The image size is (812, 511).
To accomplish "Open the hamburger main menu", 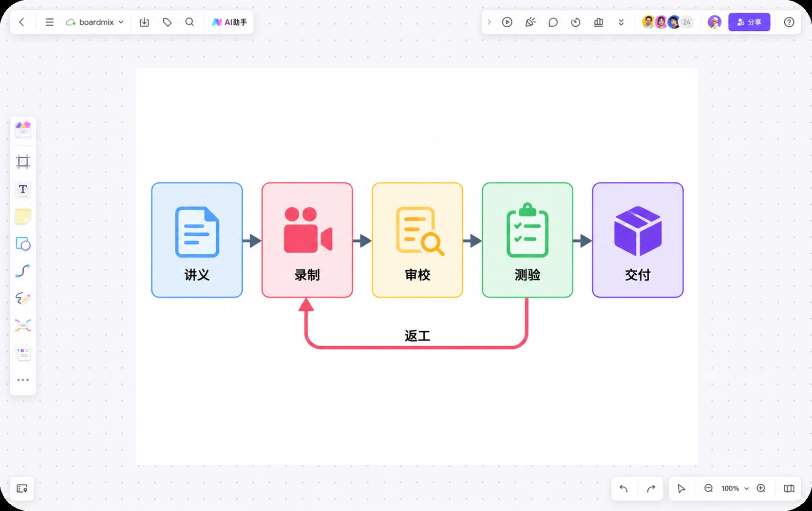I will pos(49,22).
